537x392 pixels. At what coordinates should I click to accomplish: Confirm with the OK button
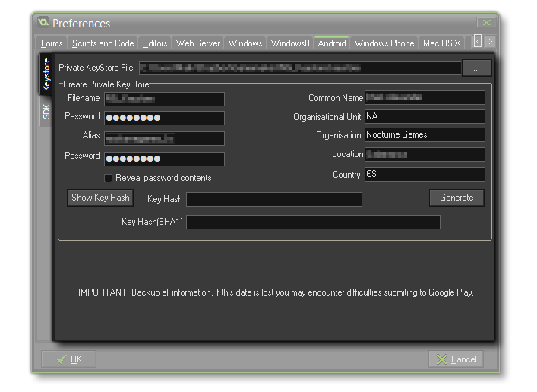[69, 359]
